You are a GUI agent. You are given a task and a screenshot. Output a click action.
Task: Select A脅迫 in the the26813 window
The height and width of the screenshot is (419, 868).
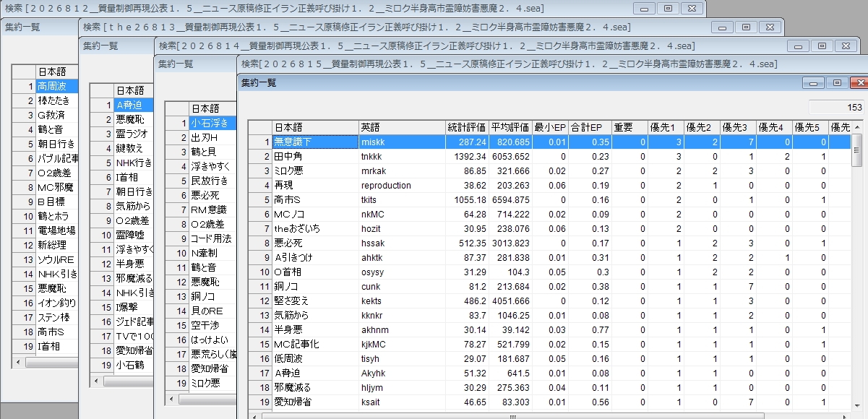click(x=134, y=105)
